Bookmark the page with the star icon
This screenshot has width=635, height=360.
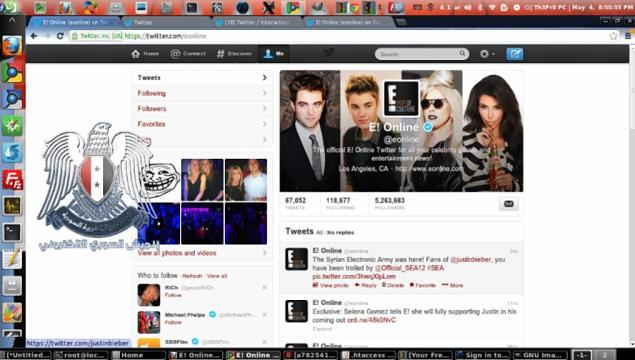tap(613, 36)
